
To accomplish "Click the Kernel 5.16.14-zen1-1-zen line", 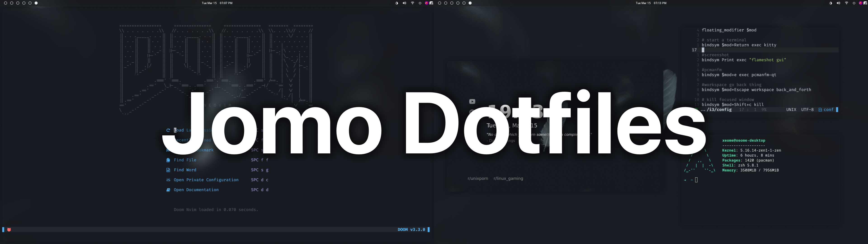I will [x=751, y=150].
